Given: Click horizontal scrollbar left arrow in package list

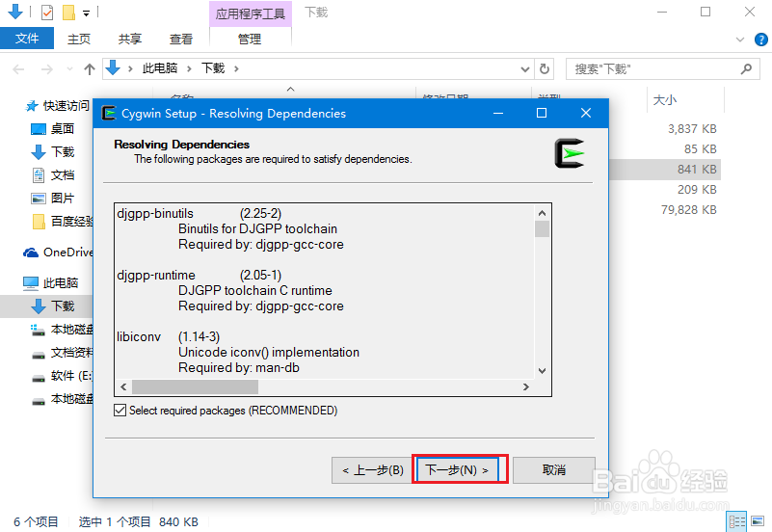Looking at the screenshot, I should [123, 386].
